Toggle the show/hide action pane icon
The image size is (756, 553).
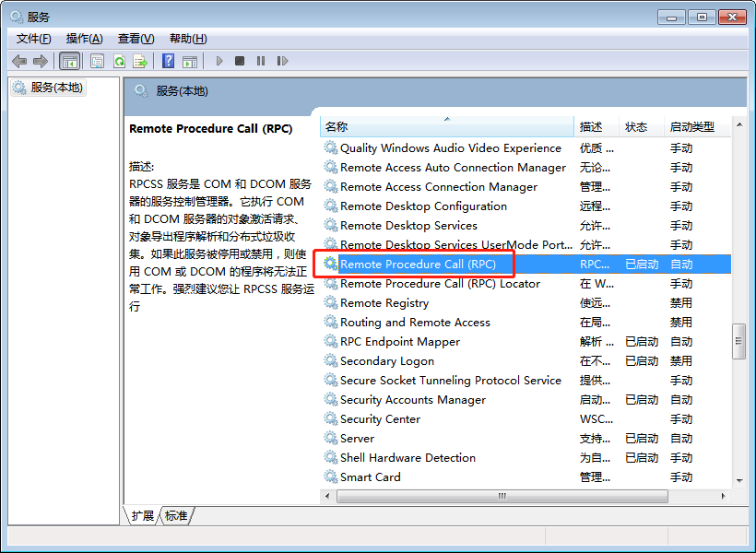(190, 61)
